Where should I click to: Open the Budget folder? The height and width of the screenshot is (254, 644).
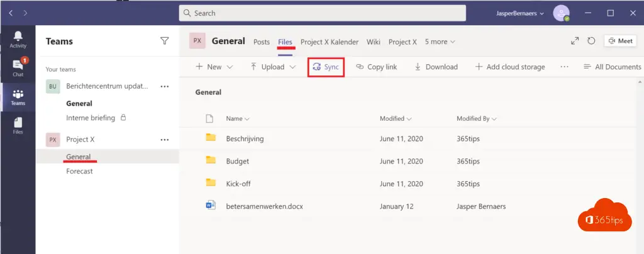point(237,161)
